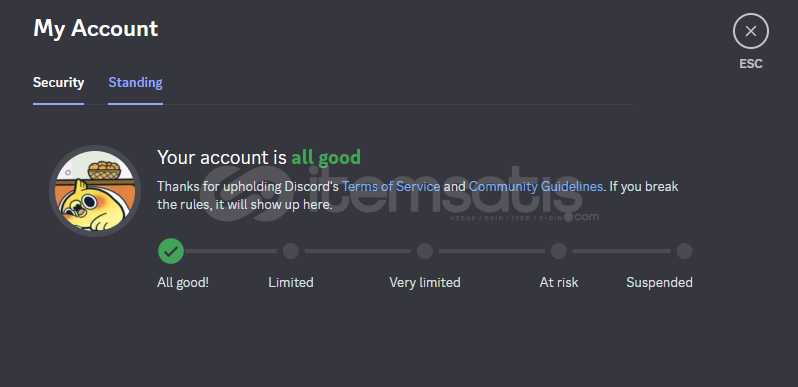
Task: Click the line between All good and Limited
Action: (x=231, y=251)
